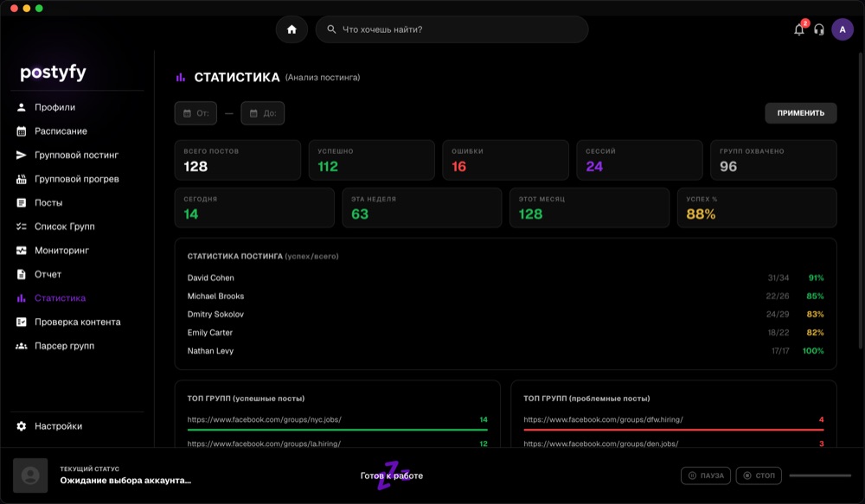Open the user avatar menu

click(843, 29)
